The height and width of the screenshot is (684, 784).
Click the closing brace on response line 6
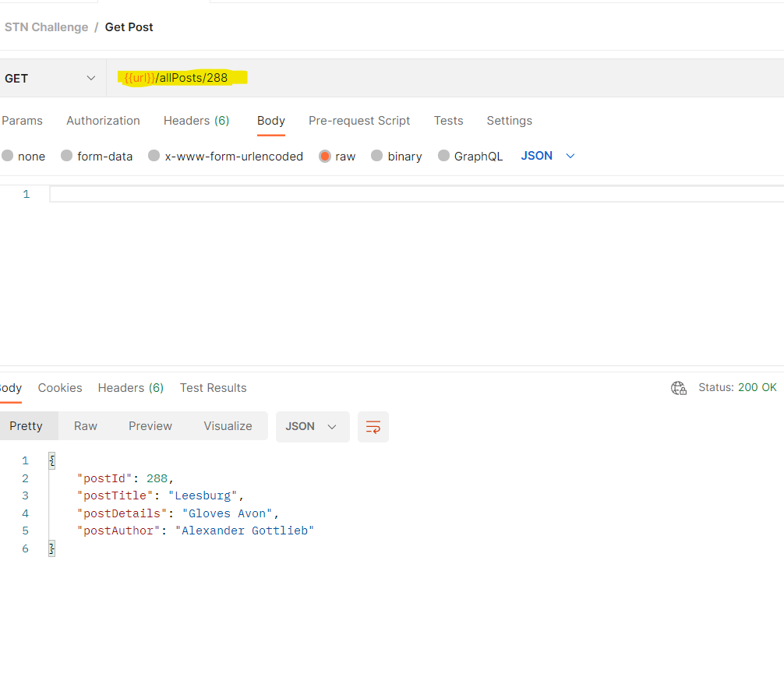point(52,548)
